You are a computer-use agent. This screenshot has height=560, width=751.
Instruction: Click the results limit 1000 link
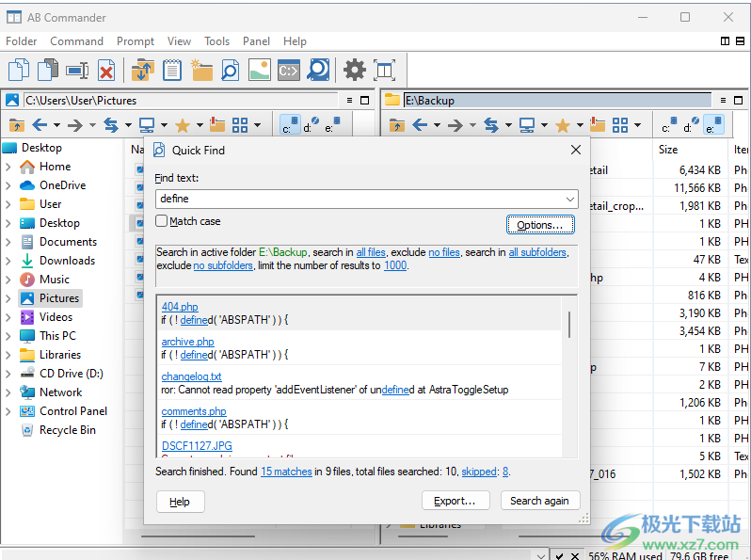pos(395,265)
